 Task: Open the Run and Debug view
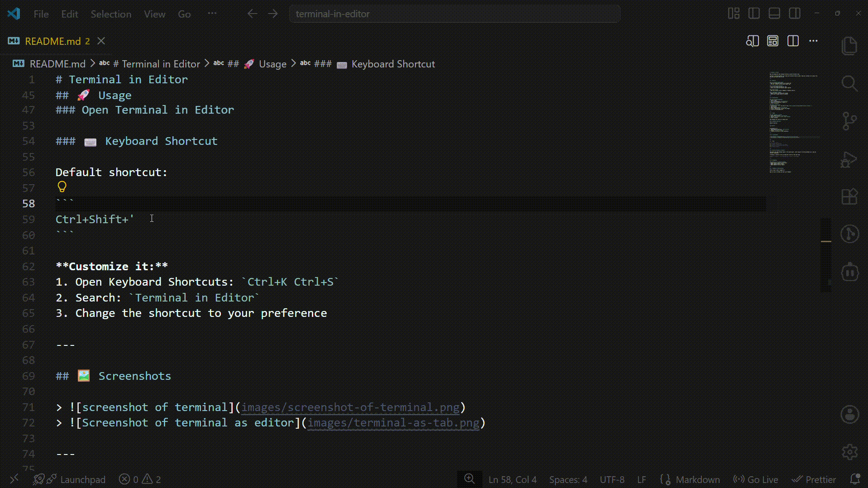coord(849,159)
